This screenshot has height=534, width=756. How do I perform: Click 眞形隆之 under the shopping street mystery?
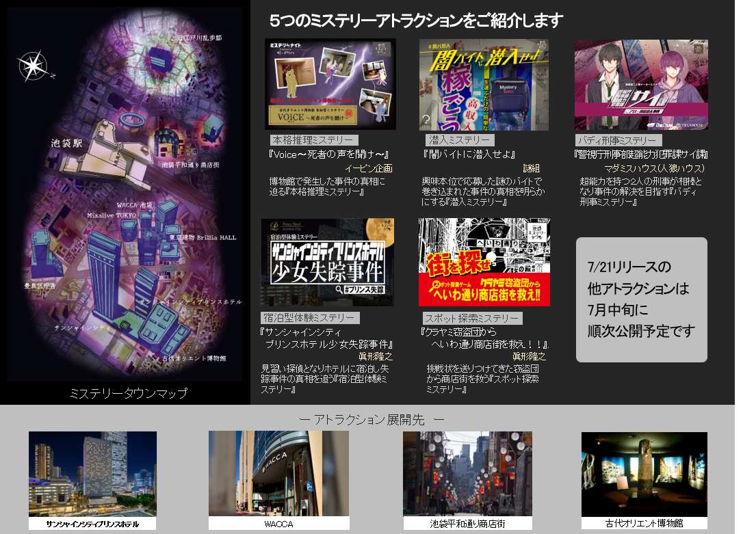[x=529, y=356]
